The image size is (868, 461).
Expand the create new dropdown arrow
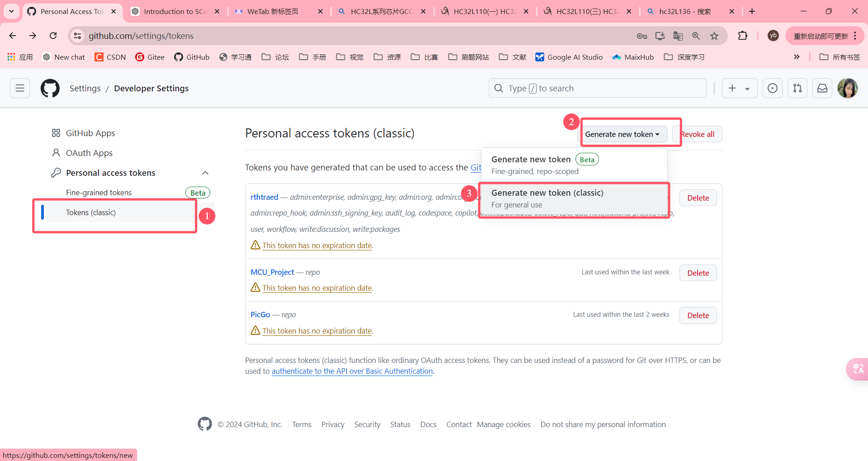point(747,89)
